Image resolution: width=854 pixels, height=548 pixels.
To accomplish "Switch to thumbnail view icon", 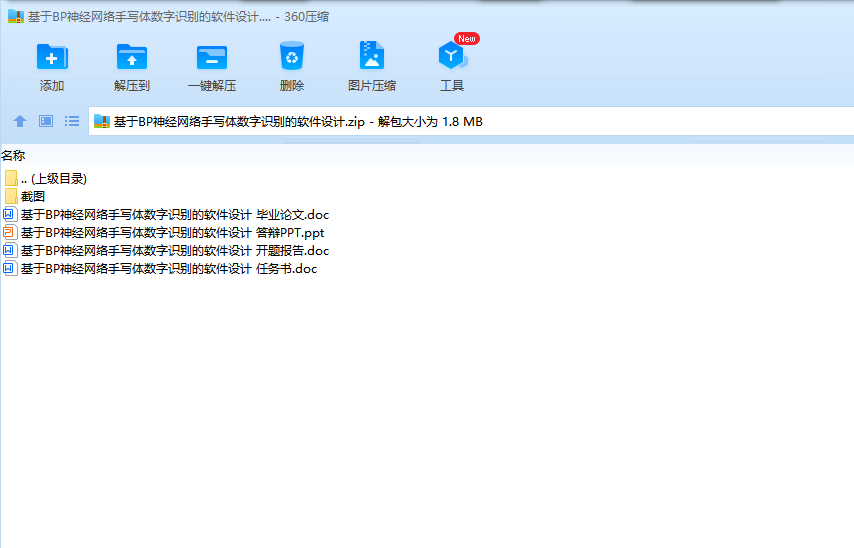I will tap(46, 121).
